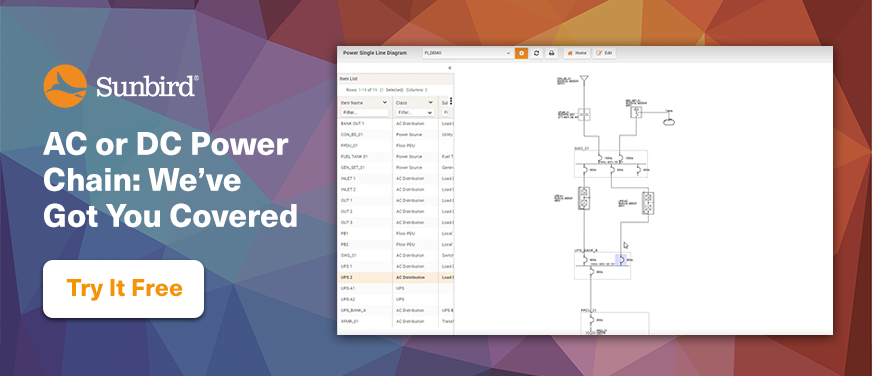Click the printer icon in the toolbar
Screen dimensions: 872x376
(551, 53)
